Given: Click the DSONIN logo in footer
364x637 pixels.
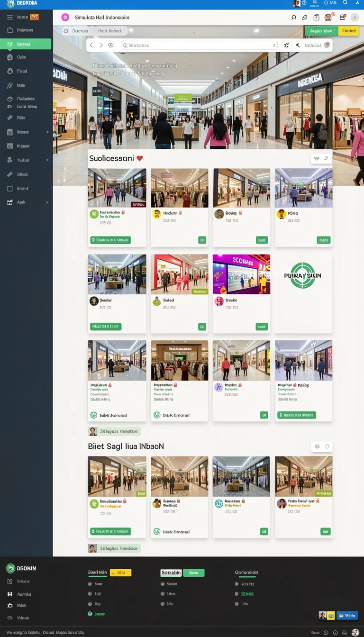Looking at the screenshot, I should [x=21, y=568].
